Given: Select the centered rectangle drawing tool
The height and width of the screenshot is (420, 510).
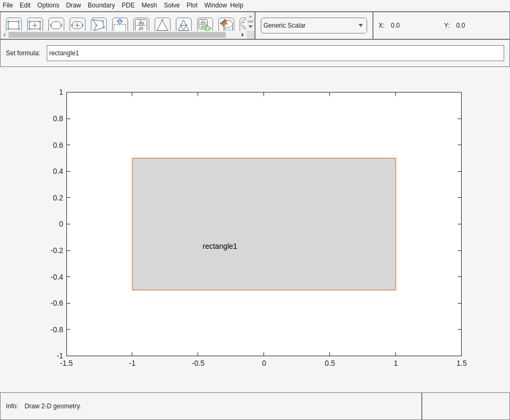Looking at the screenshot, I should click(35, 25).
